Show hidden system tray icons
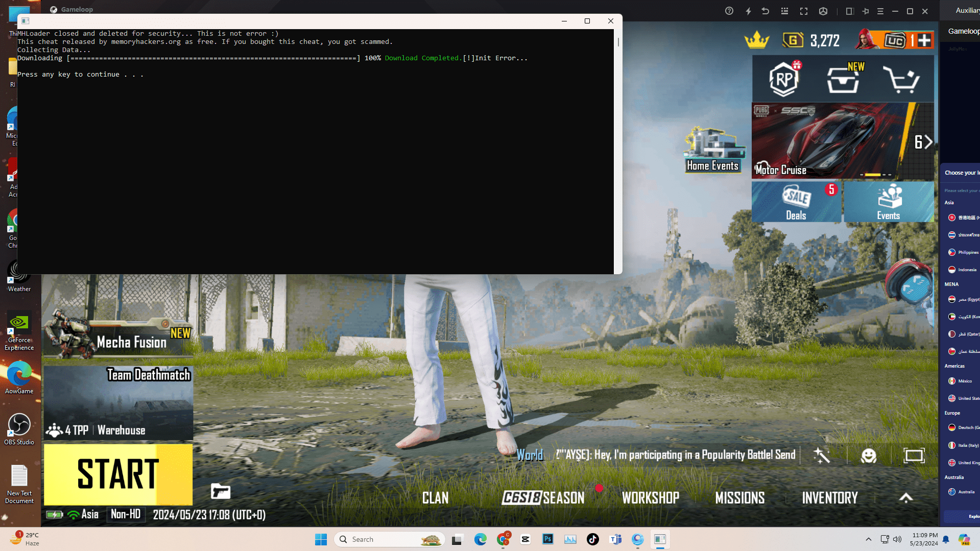 pyautogui.click(x=868, y=539)
